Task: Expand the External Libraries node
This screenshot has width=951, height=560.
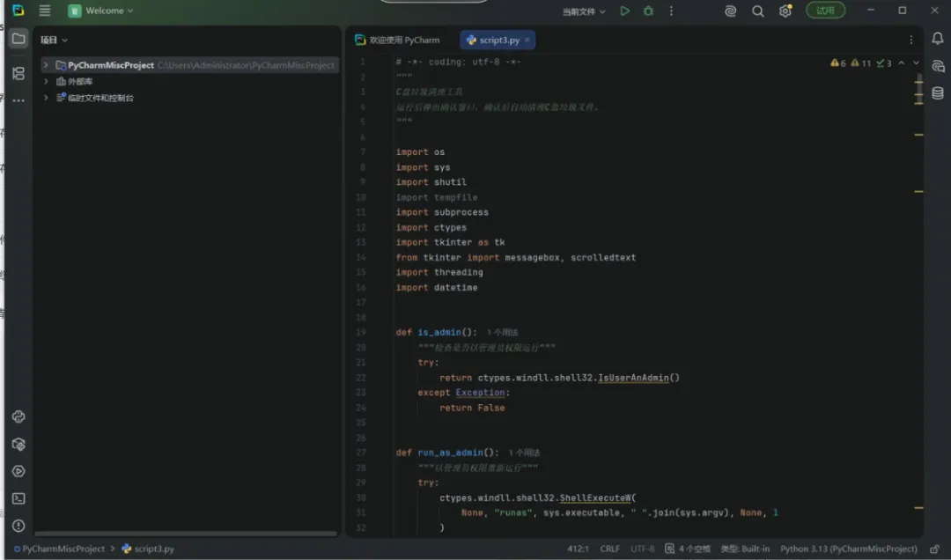Action: (46, 81)
